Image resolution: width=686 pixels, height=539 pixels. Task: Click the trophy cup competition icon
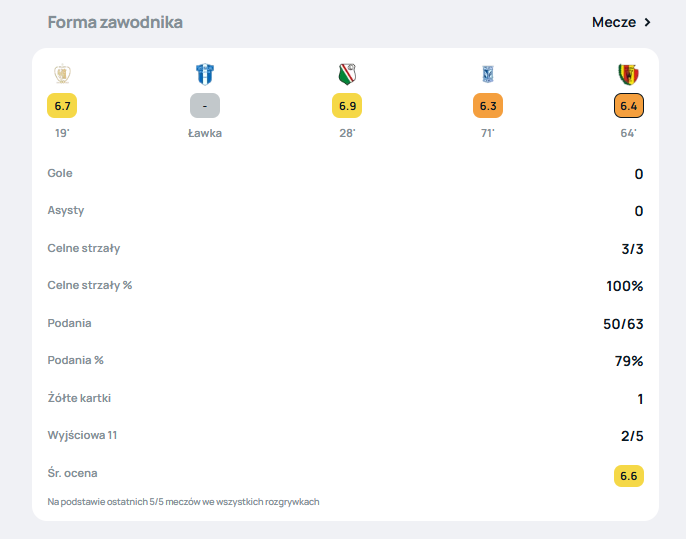pyautogui.click(x=62, y=74)
